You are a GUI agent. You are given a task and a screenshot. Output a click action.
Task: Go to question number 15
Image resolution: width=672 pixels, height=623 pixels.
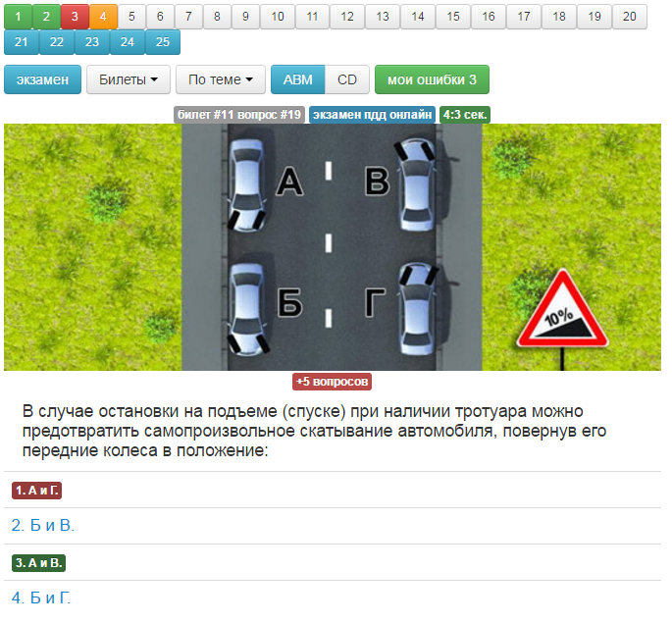tap(453, 17)
